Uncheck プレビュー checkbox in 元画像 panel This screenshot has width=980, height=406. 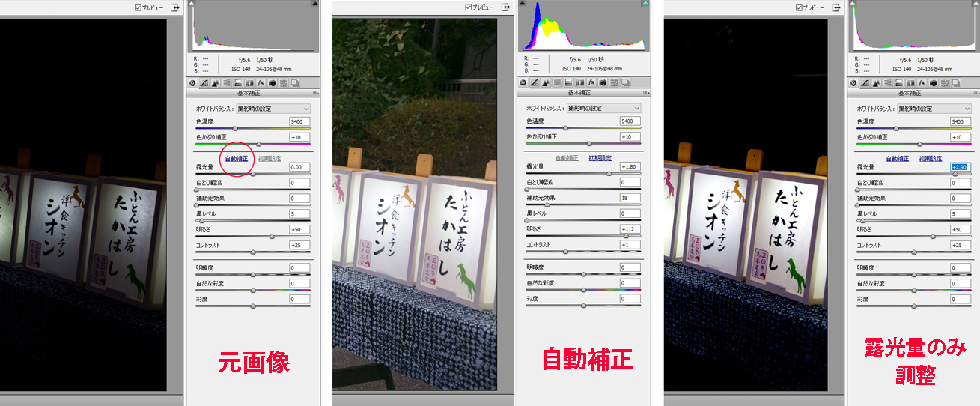click(138, 7)
